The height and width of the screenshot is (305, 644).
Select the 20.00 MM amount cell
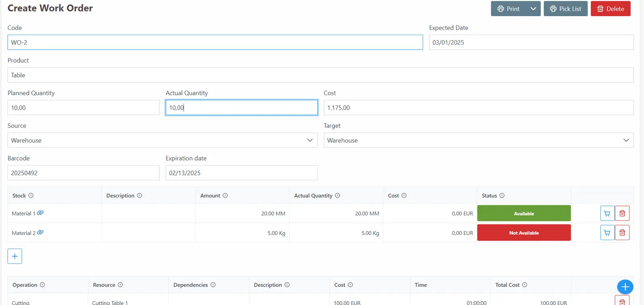click(x=242, y=214)
